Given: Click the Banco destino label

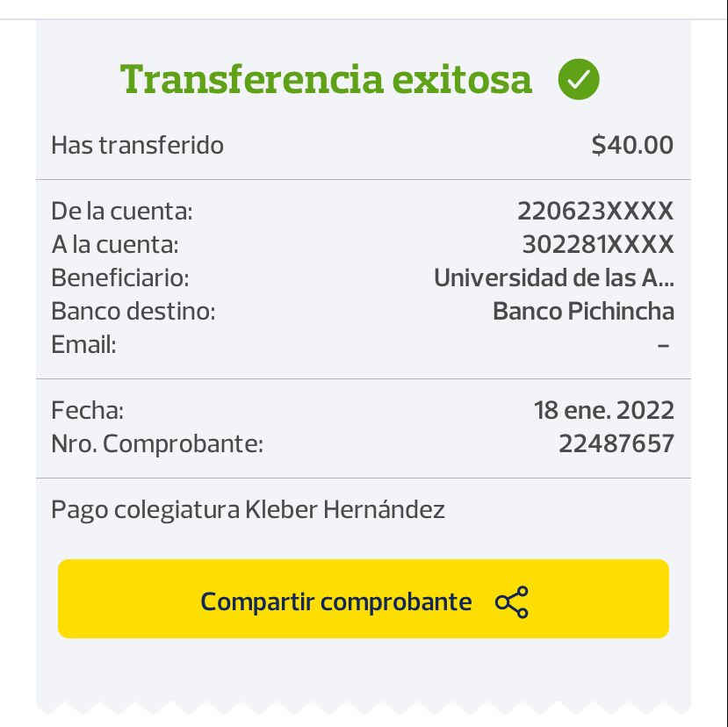Looking at the screenshot, I should click(x=133, y=311).
